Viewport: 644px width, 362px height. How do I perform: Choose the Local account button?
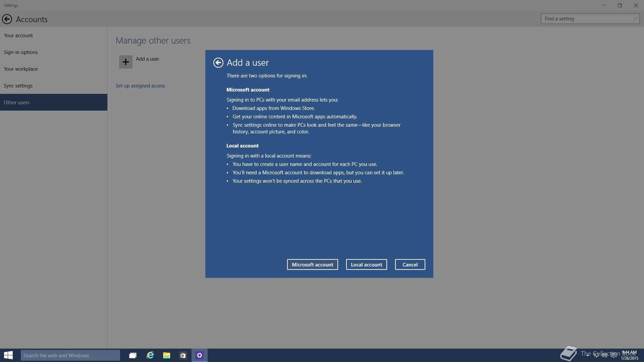[x=367, y=264]
